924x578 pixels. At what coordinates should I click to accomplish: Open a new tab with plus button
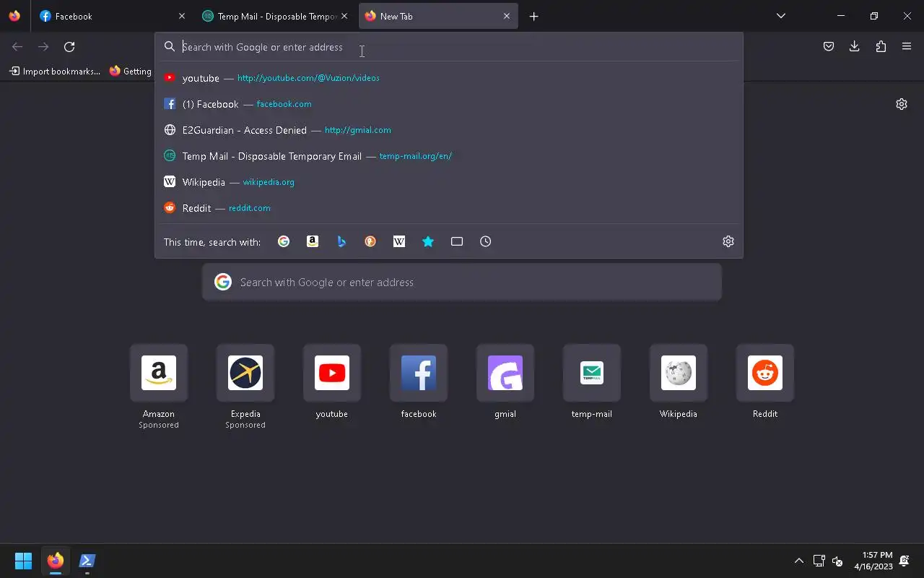point(534,16)
